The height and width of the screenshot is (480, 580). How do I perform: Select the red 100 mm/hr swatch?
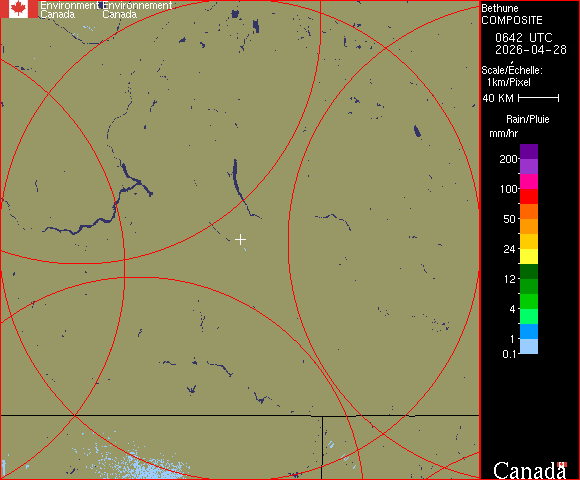pos(529,196)
